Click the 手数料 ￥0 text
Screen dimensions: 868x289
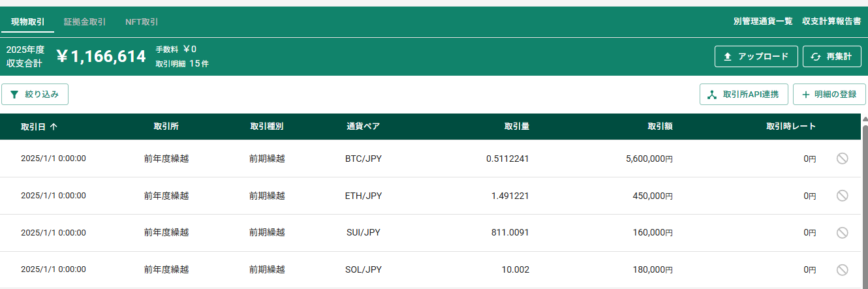176,49
